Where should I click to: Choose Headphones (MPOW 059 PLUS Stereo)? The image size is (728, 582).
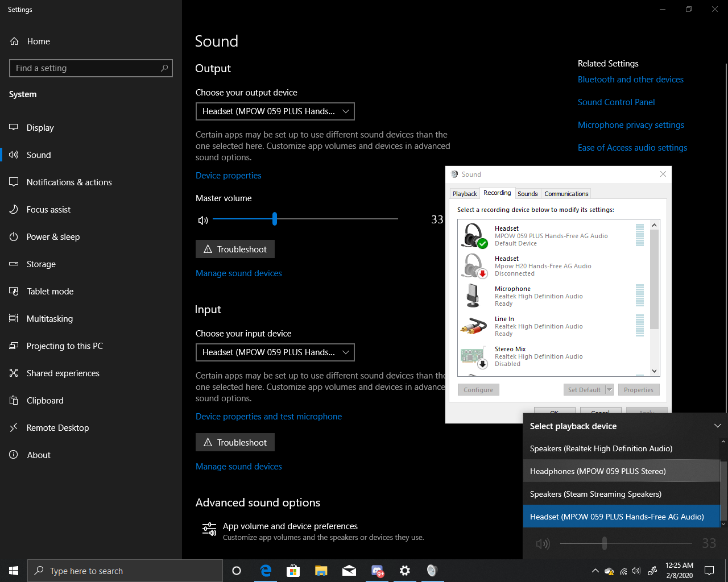pos(622,471)
